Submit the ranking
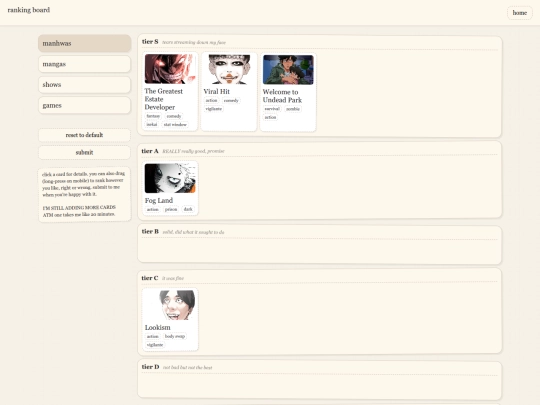The height and width of the screenshot is (405, 540). coord(84,152)
